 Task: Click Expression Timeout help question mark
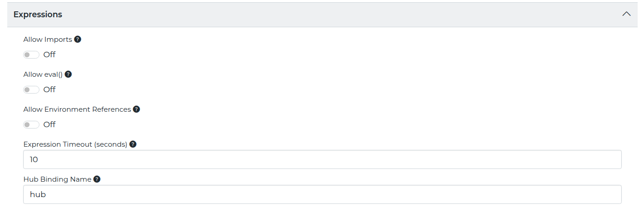coord(133,144)
